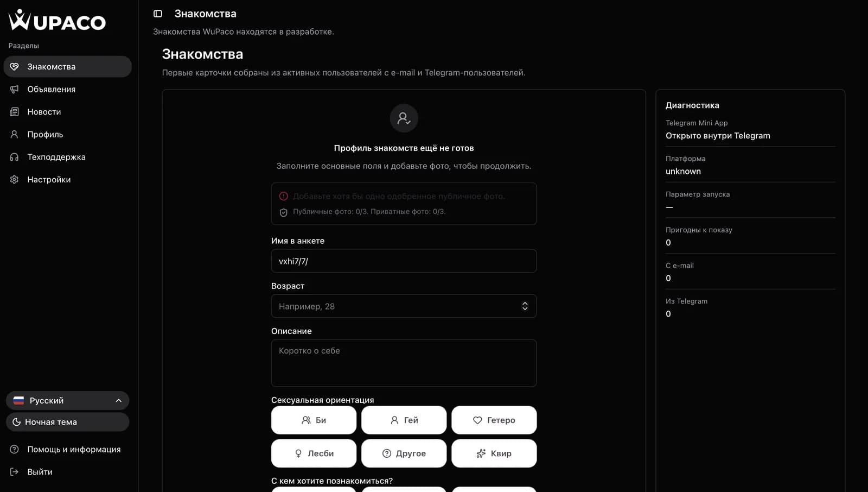Click the sparkle icon on Квир button

click(481, 453)
